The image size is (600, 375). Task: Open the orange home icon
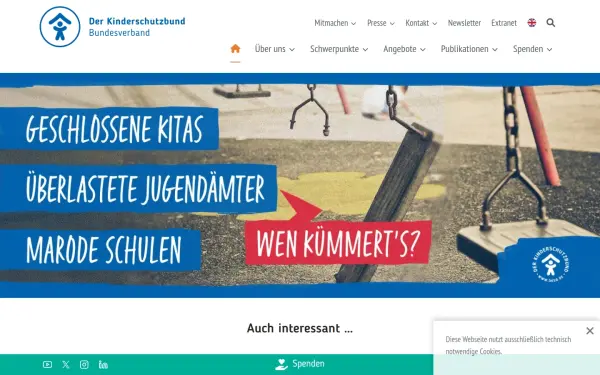[x=235, y=49]
